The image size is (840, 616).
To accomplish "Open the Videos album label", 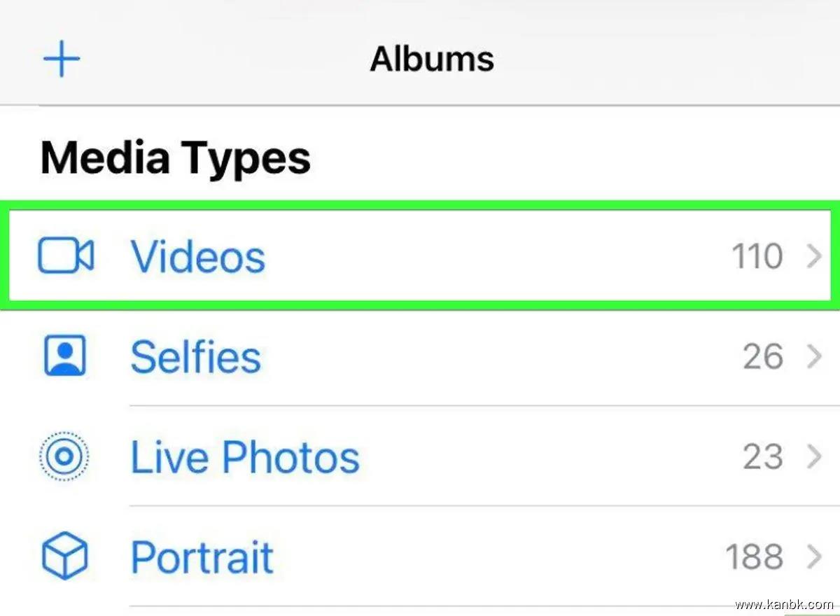I will [198, 256].
